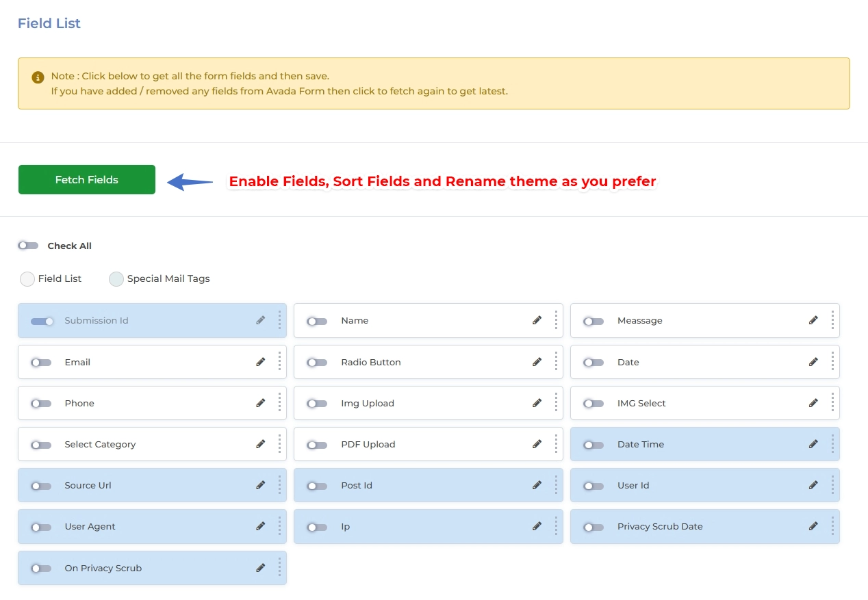The width and height of the screenshot is (868, 600).
Task: Rename the Date Time field using pencil icon
Action: [x=813, y=444]
